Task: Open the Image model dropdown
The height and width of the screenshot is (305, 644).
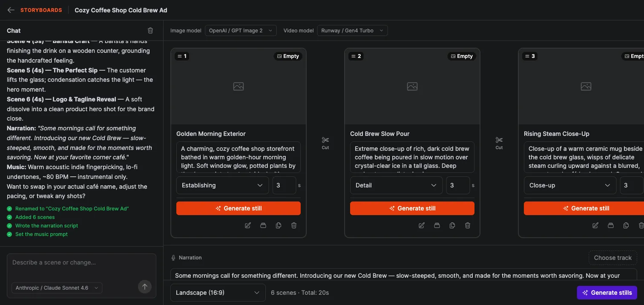Action: point(241,31)
